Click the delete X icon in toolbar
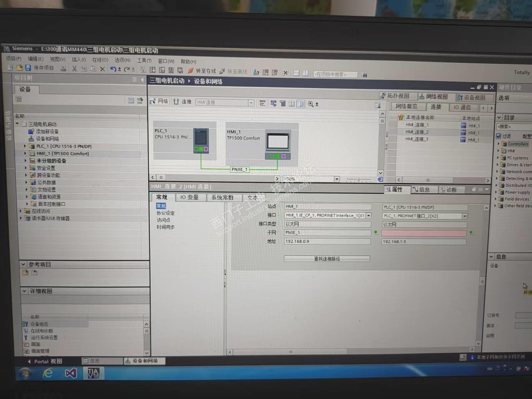This screenshot has width=532, height=399. (102, 69)
